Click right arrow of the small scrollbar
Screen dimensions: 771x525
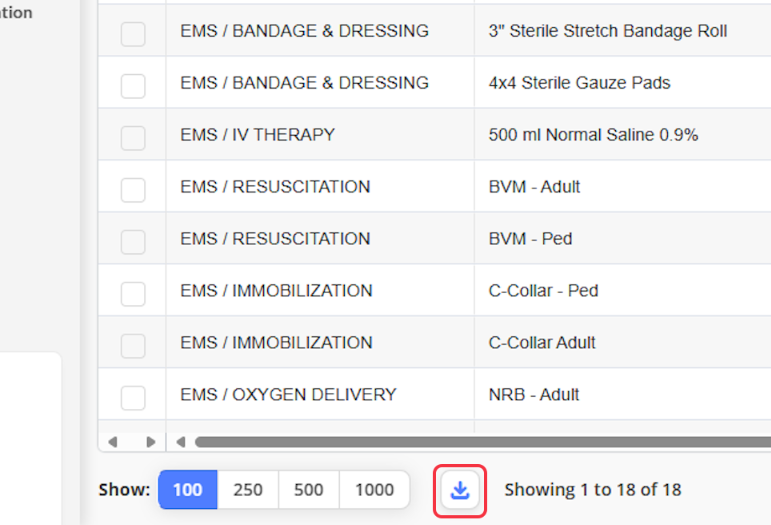point(150,441)
